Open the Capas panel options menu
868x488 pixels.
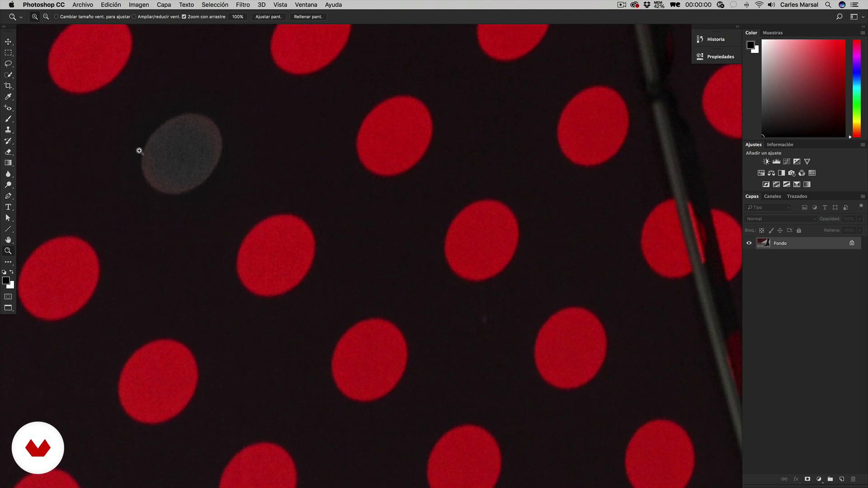click(863, 197)
